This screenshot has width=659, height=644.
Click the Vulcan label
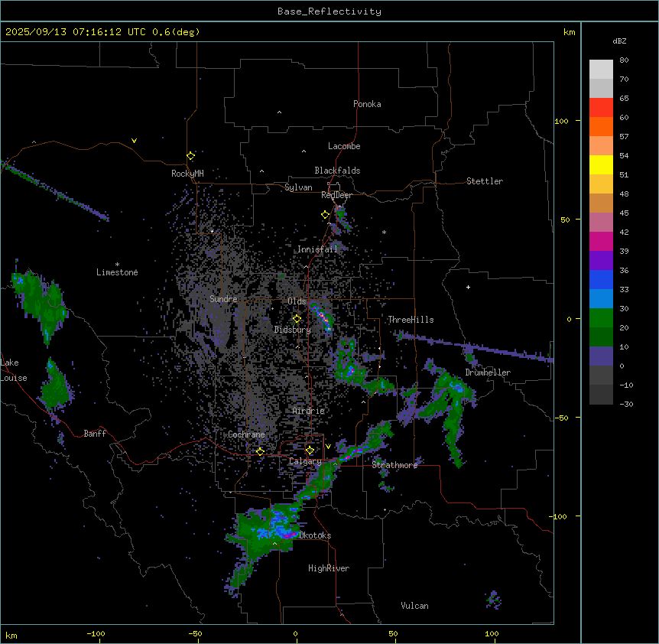[x=414, y=606]
